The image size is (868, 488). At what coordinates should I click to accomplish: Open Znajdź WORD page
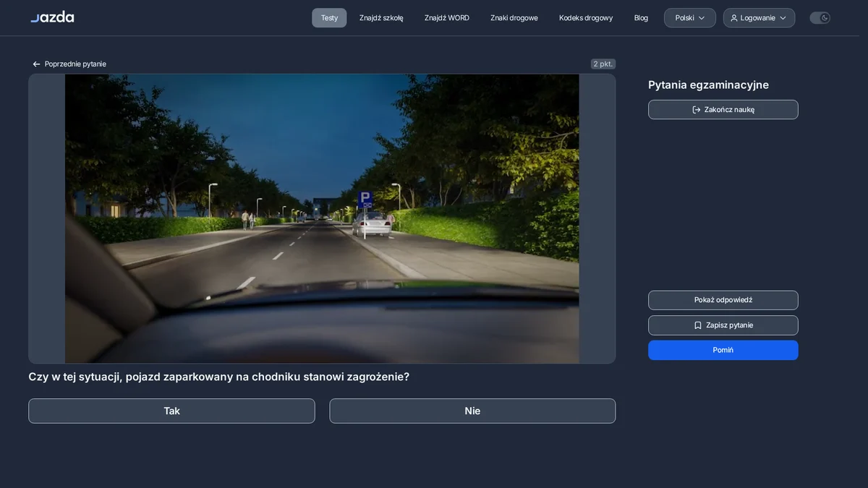pos(447,18)
